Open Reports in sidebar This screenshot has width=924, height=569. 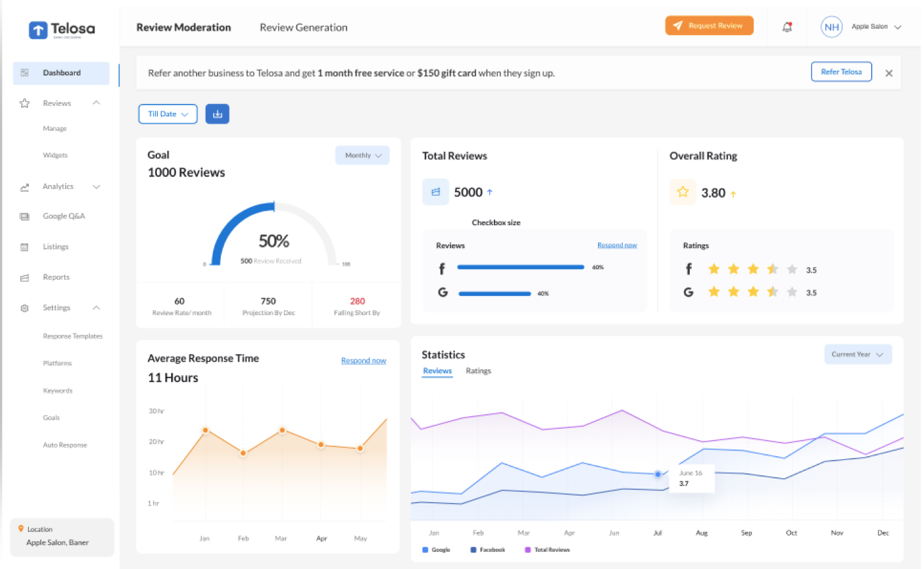coord(56,277)
